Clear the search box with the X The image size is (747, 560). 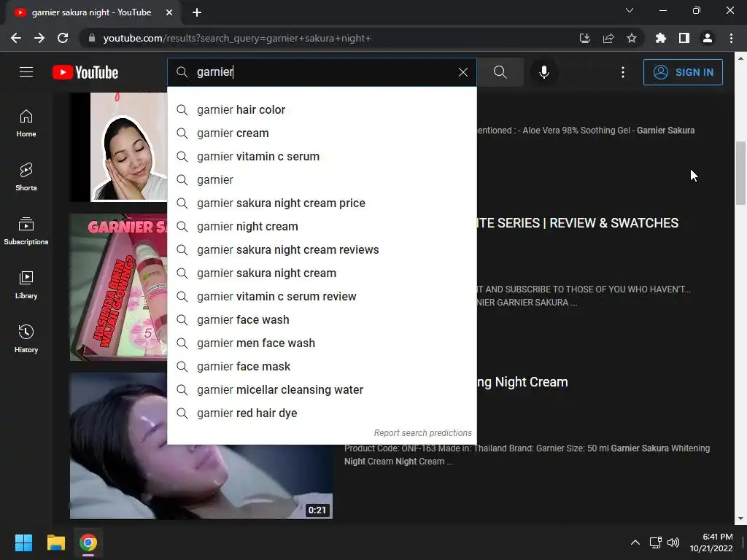pos(463,72)
